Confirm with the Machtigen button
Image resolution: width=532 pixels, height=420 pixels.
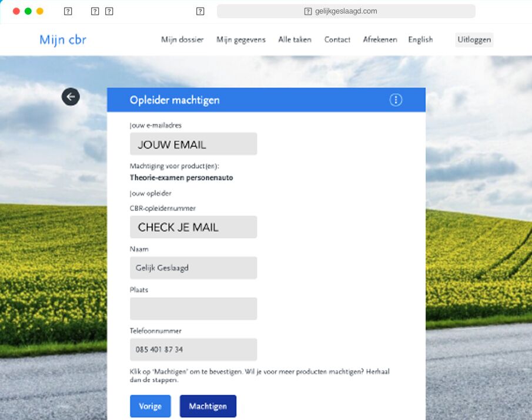click(208, 406)
